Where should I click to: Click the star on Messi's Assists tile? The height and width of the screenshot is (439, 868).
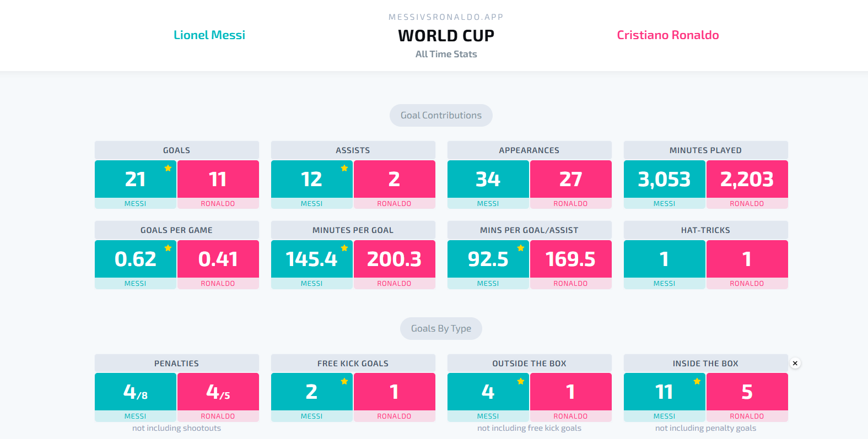[x=344, y=168]
